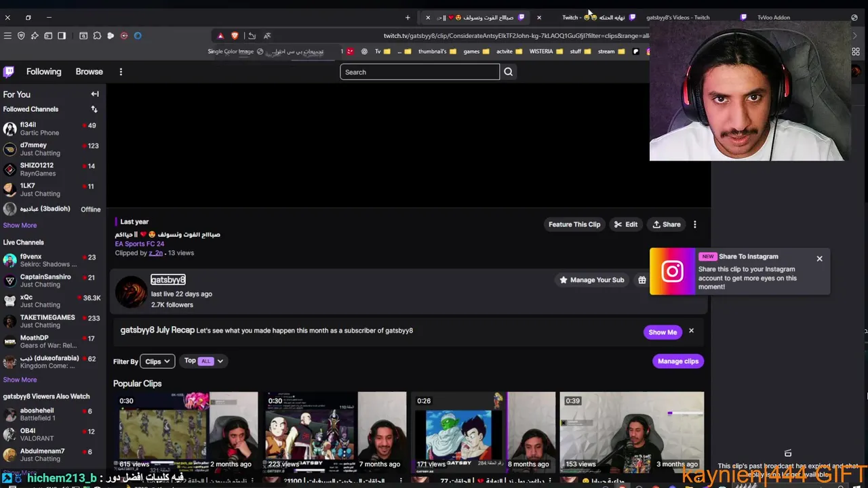Collapse the For You sidebar with the arrow icon

pyautogui.click(x=95, y=94)
